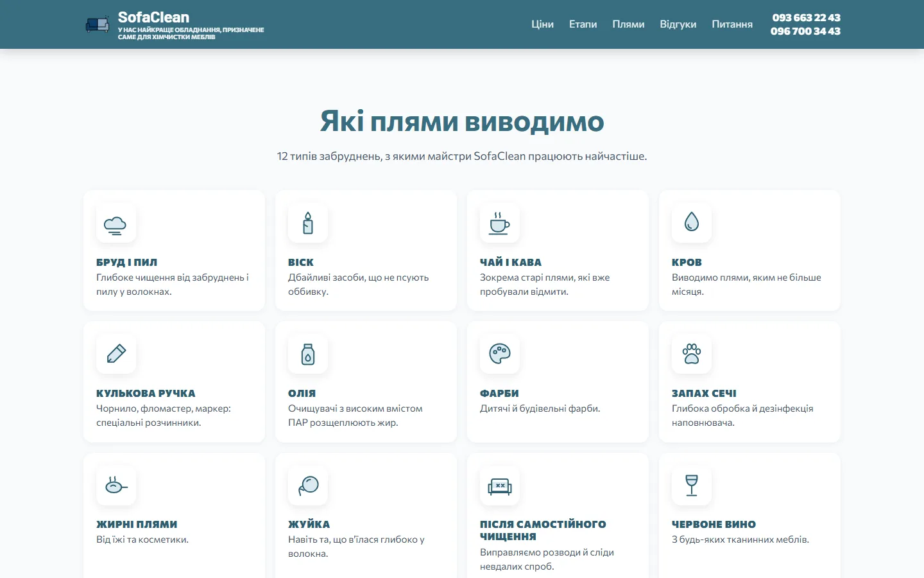Click the text Очищувачі з високим вмістом ПАР
Viewport: 924px width, 578px height.
[355, 416]
